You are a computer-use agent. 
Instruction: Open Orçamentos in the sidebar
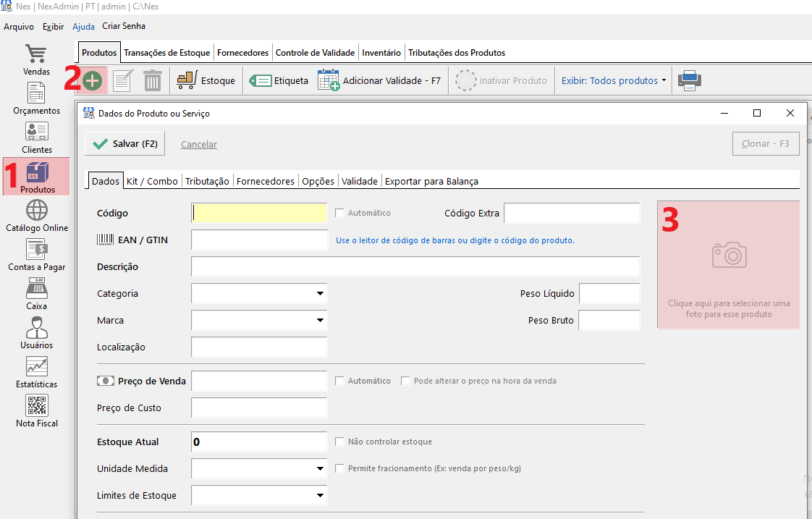(x=36, y=94)
